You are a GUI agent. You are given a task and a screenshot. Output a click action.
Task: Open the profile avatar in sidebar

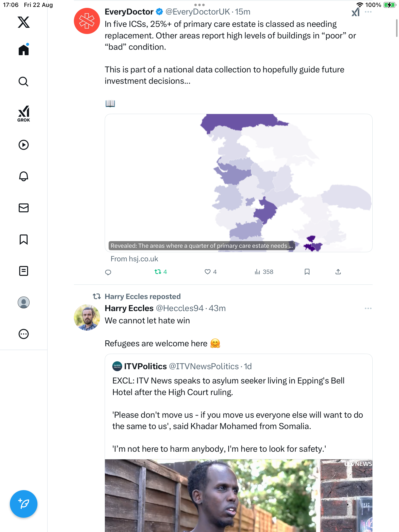[24, 302]
